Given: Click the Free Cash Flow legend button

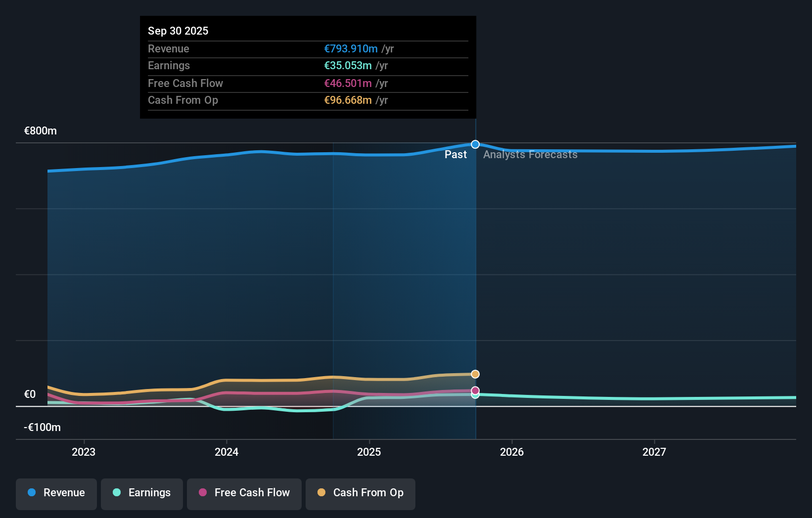Looking at the screenshot, I should pos(244,494).
